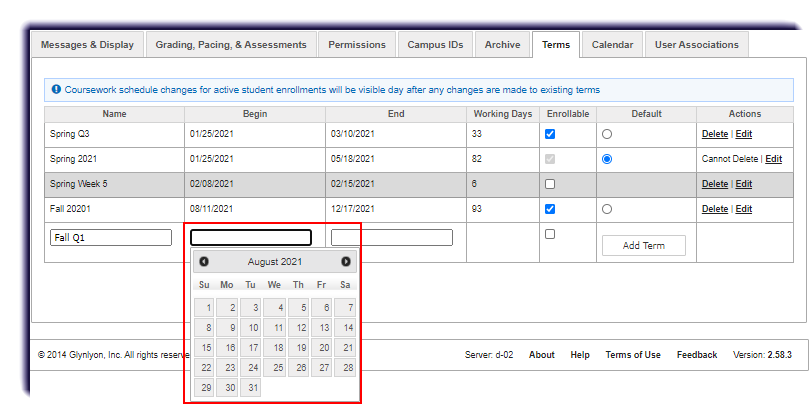This screenshot has width=809, height=404.
Task: Click the info icon in notice banner
Action: click(x=56, y=90)
